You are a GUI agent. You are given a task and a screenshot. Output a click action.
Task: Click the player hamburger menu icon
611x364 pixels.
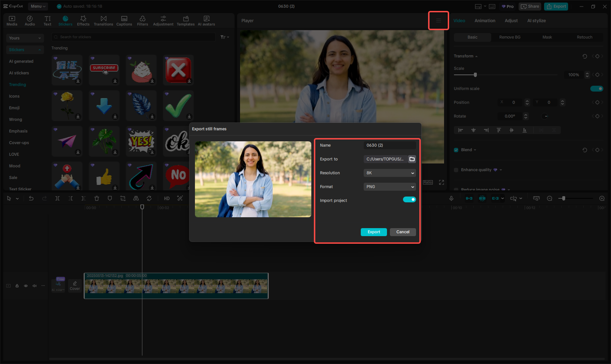pos(439,21)
